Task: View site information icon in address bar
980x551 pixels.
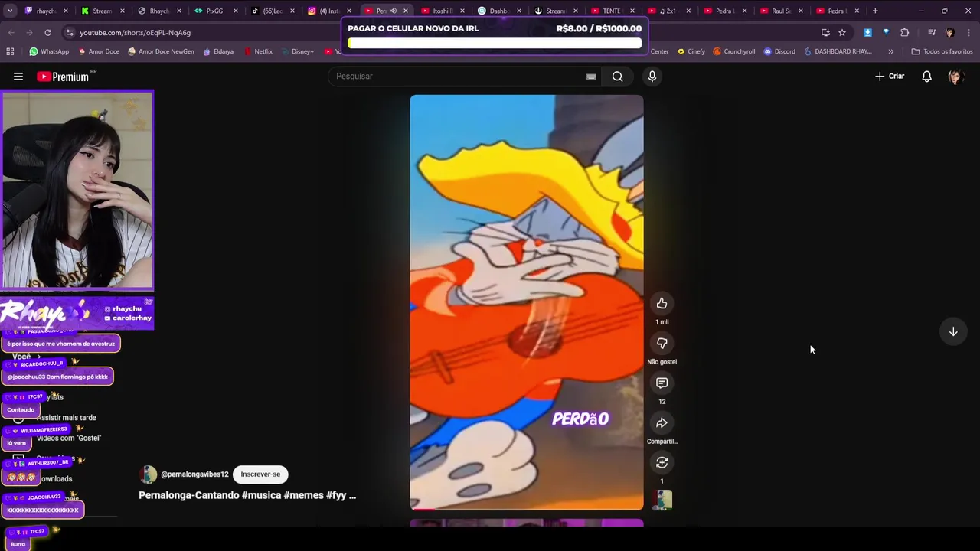Action: point(70,33)
